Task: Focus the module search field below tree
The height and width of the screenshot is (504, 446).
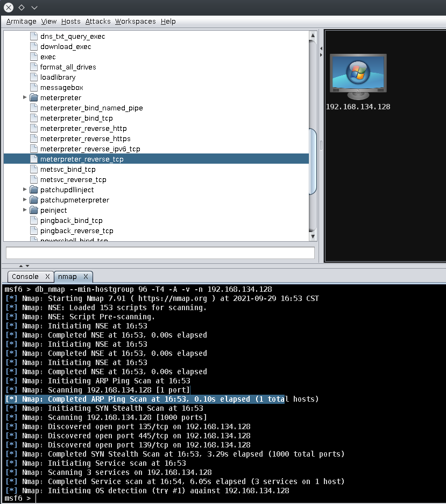Action: pos(160,253)
